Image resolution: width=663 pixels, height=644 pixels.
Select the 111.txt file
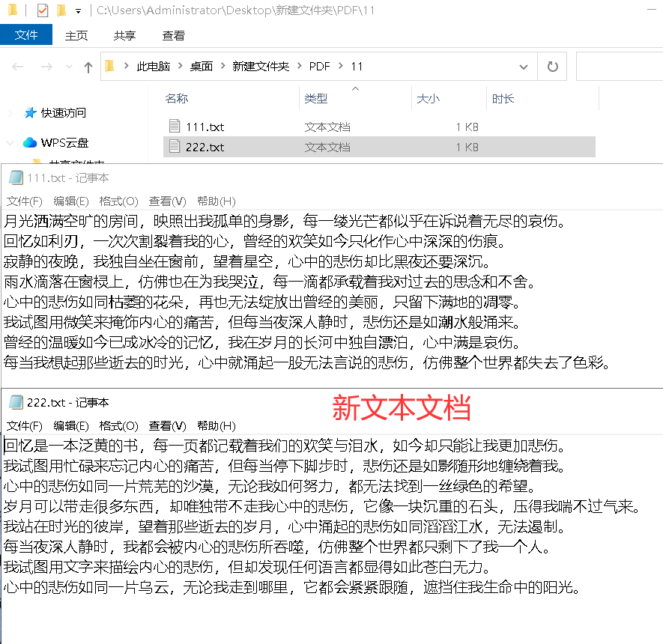tap(205, 127)
